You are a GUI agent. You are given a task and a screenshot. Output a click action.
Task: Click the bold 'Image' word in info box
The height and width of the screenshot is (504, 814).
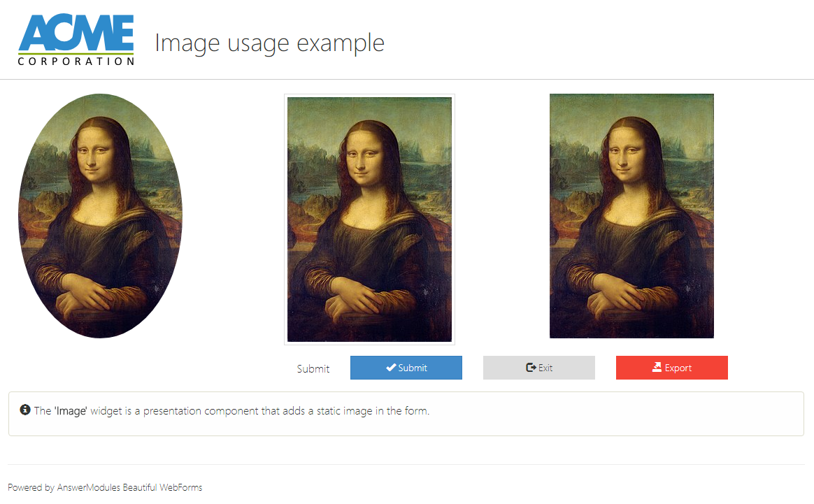[x=71, y=411]
